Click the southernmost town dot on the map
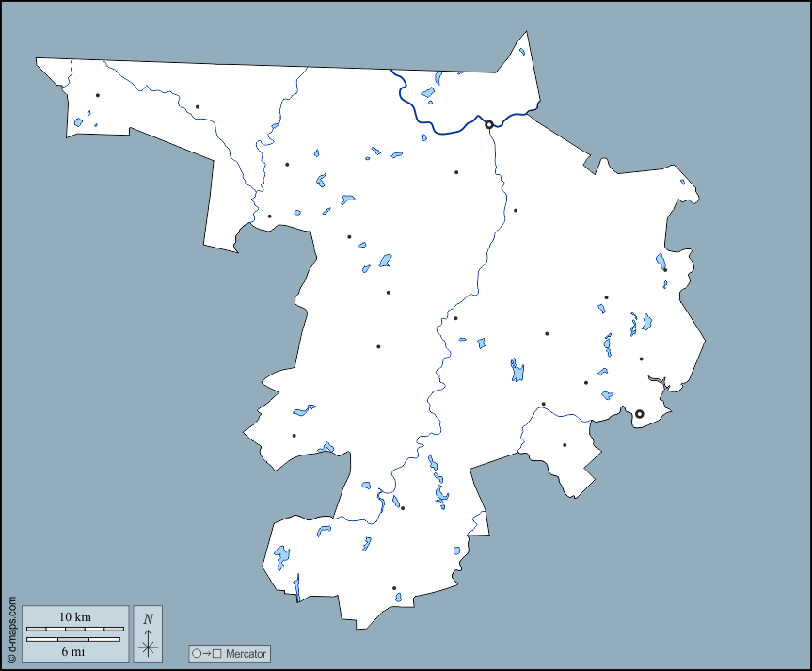Screen dimensions: 812x671 click(394, 588)
